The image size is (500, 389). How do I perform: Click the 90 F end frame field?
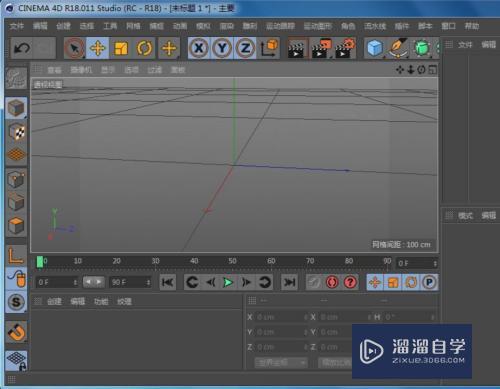click(x=130, y=282)
